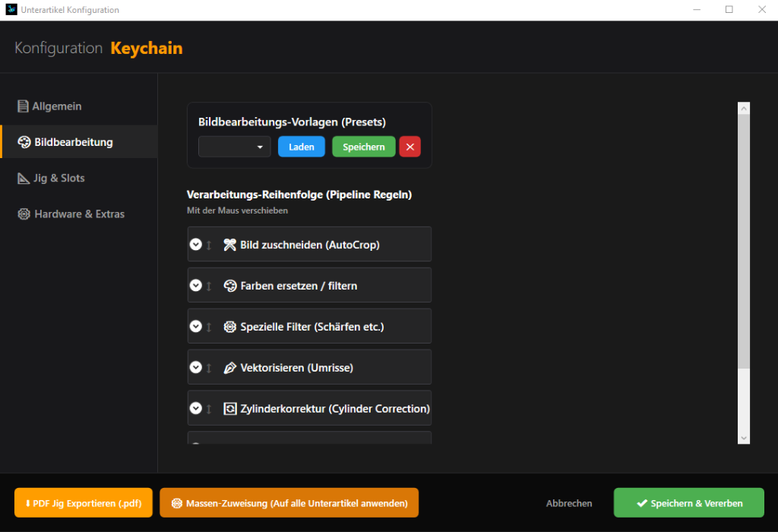Image resolution: width=778 pixels, height=532 pixels.
Task: Click the pen icon beside Vektorisieren
Action: [x=229, y=368]
